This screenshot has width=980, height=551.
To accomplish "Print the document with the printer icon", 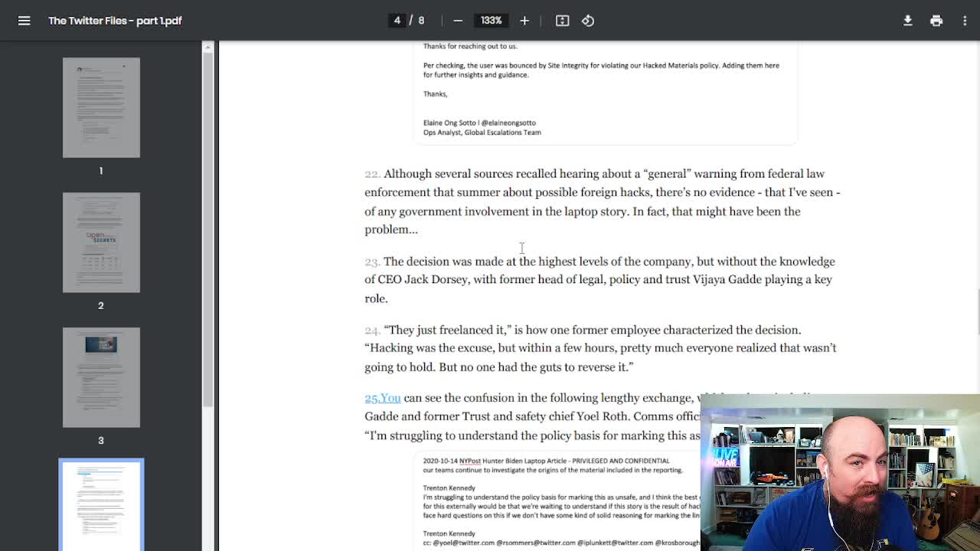I will [936, 21].
